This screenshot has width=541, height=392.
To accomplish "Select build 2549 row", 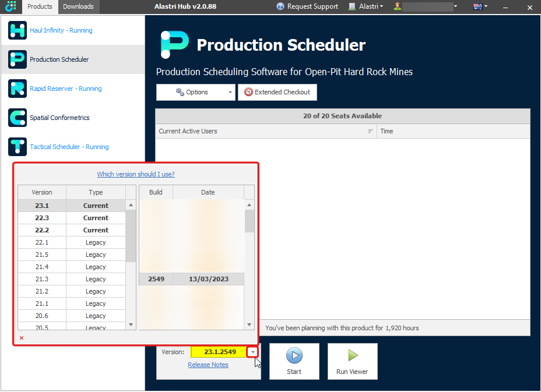I will tap(191, 279).
